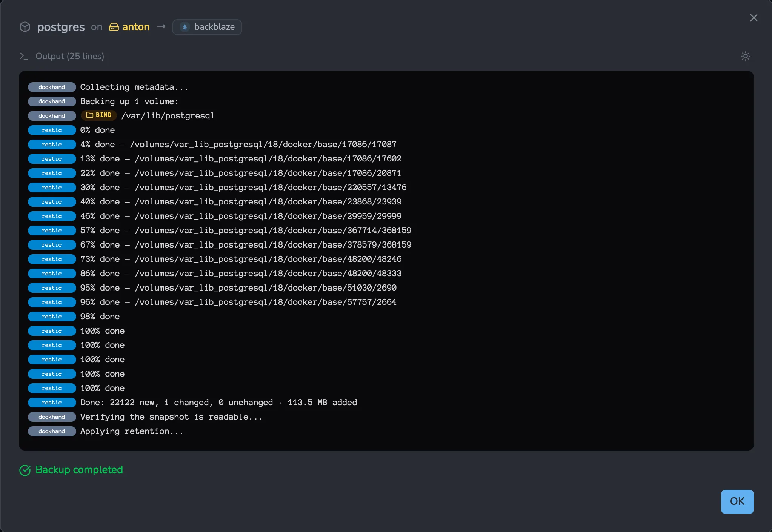The height and width of the screenshot is (532, 772).
Task: Click the dockhand badge beside Collecting metadata
Action: coord(52,87)
